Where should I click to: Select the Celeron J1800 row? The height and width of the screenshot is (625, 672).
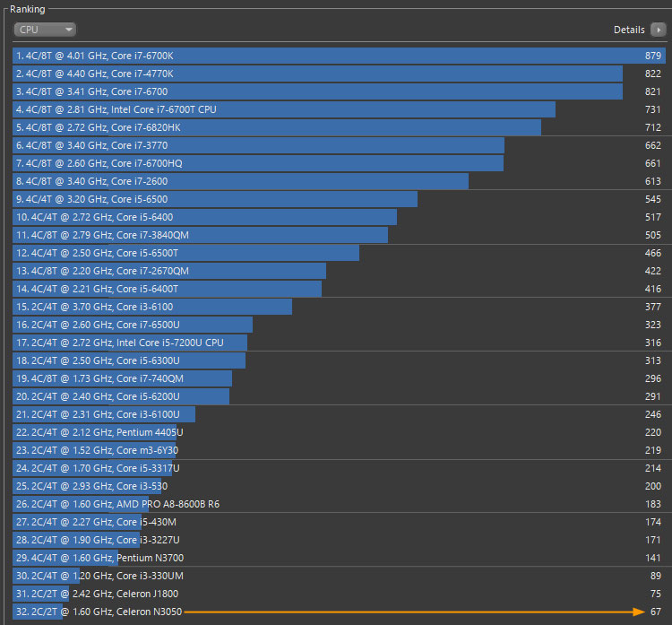339,594
